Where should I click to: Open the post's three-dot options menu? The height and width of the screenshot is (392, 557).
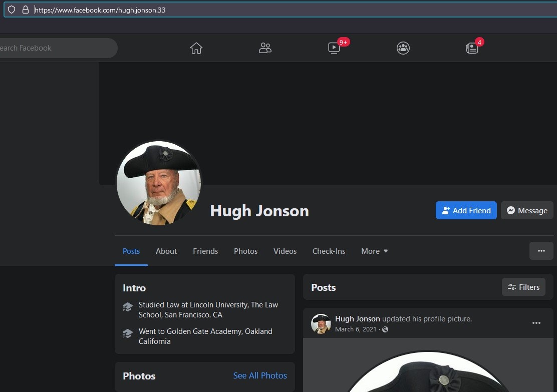coord(536,323)
